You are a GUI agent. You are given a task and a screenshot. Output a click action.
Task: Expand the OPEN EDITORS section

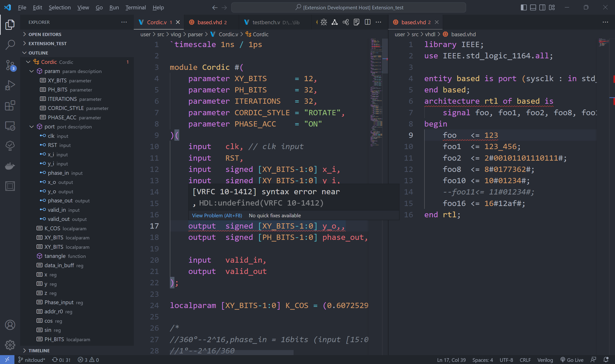coord(45,34)
